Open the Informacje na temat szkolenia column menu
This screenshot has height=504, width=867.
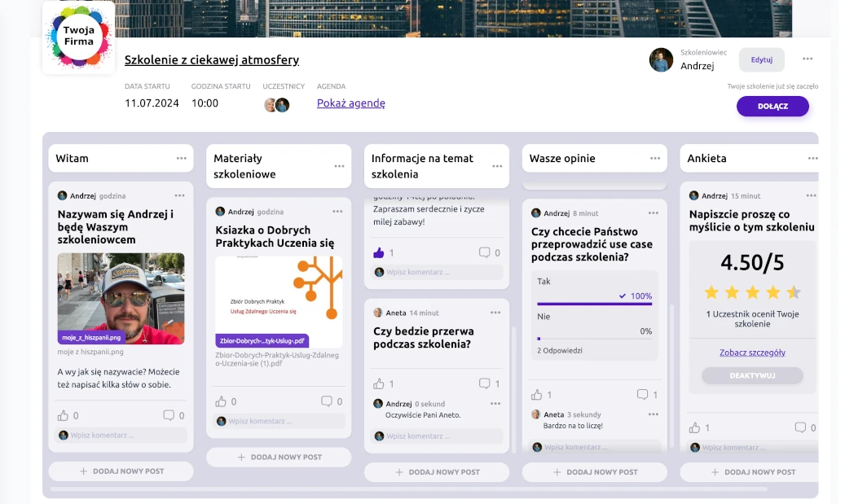[x=497, y=166]
